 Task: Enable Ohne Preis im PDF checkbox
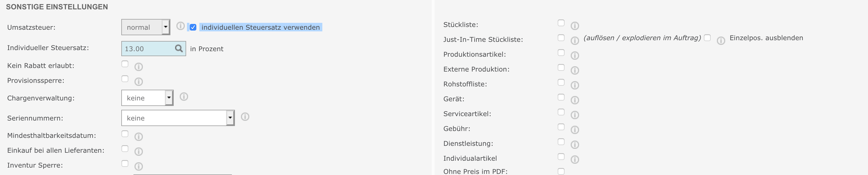pyautogui.click(x=561, y=171)
